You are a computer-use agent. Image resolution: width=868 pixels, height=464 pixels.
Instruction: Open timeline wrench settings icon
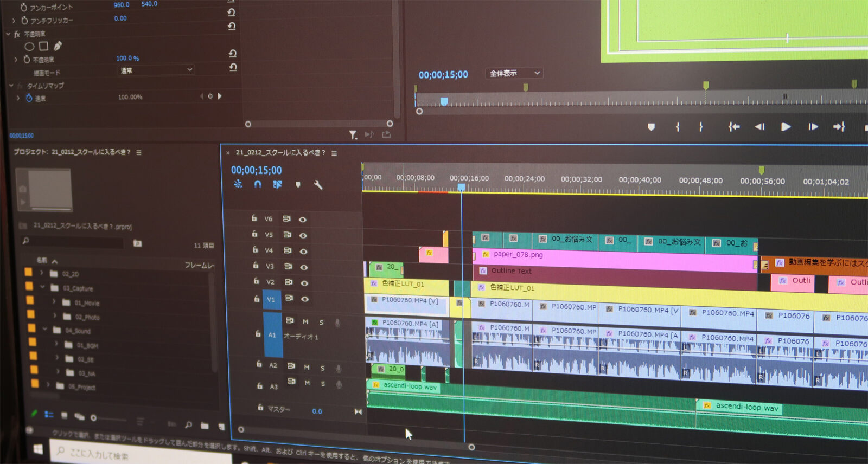[x=318, y=185]
